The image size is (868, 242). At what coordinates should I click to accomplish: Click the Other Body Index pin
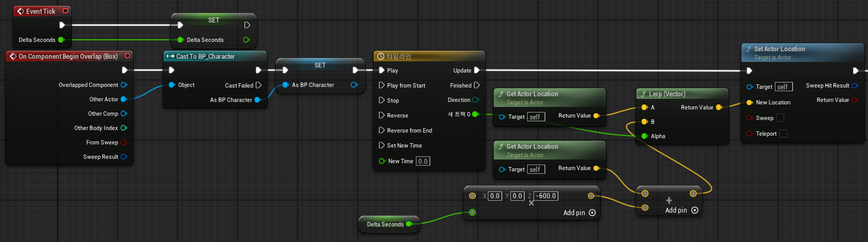(x=124, y=128)
